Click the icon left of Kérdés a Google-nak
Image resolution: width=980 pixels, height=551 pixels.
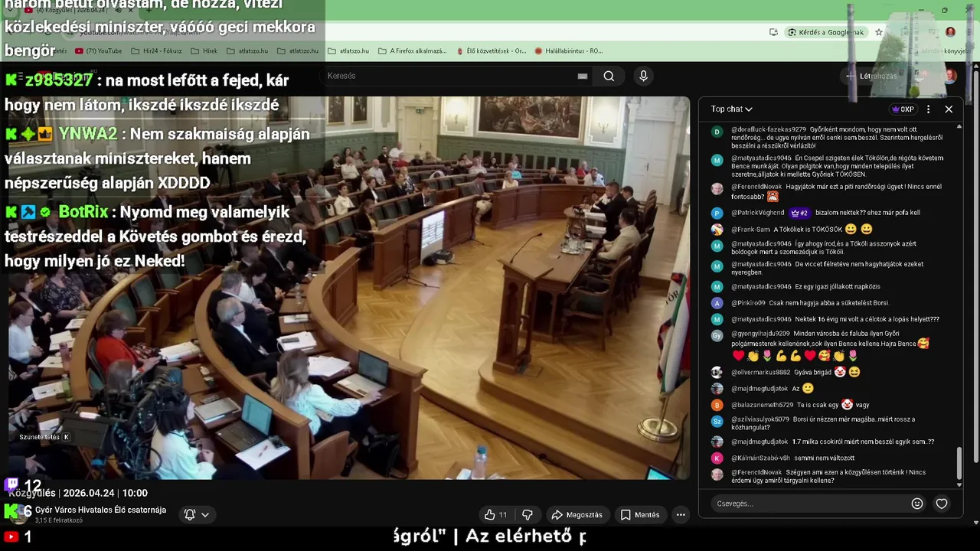pyautogui.click(x=773, y=32)
